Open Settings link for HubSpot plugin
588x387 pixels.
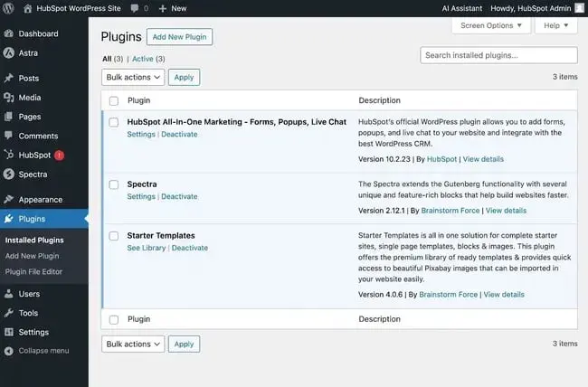coord(141,134)
